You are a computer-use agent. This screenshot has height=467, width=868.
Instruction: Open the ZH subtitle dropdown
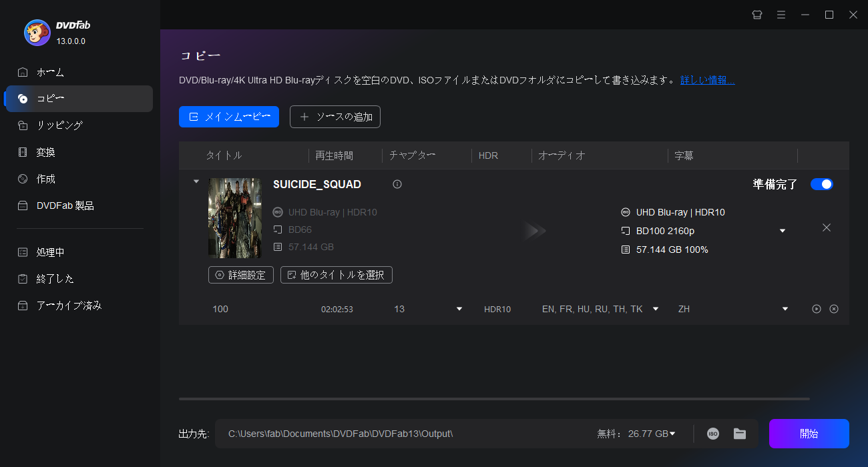click(785, 309)
